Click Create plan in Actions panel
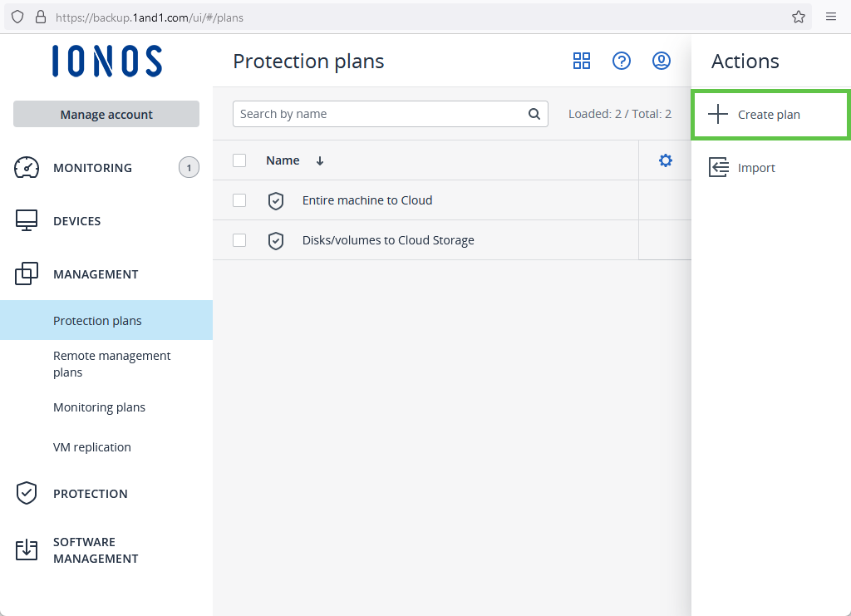This screenshot has width=851, height=616. pos(769,115)
